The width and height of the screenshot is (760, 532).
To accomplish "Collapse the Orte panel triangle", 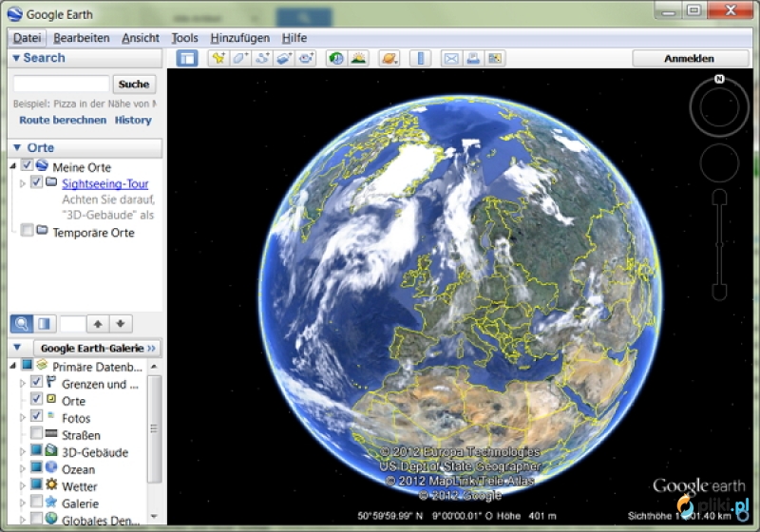I will pyautogui.click(x=17, y=147).
